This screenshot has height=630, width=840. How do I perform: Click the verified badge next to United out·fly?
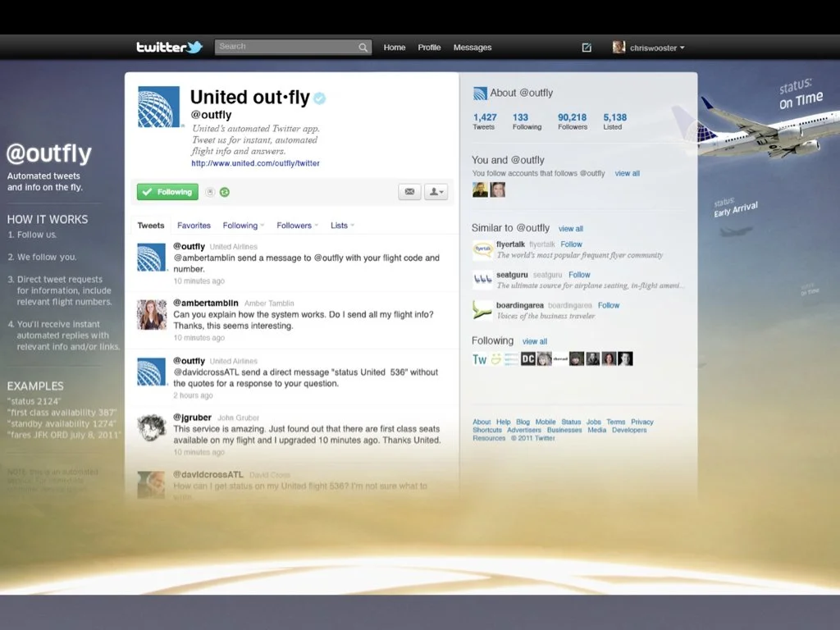pos(320,98)
